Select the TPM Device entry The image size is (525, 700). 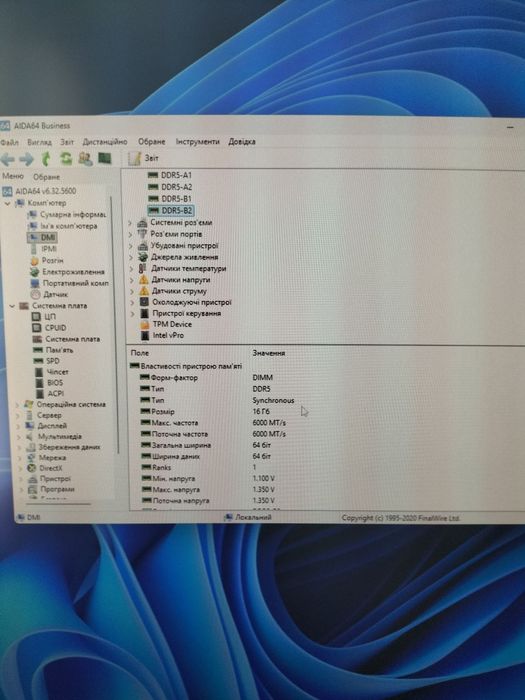[x=166, y=325]
